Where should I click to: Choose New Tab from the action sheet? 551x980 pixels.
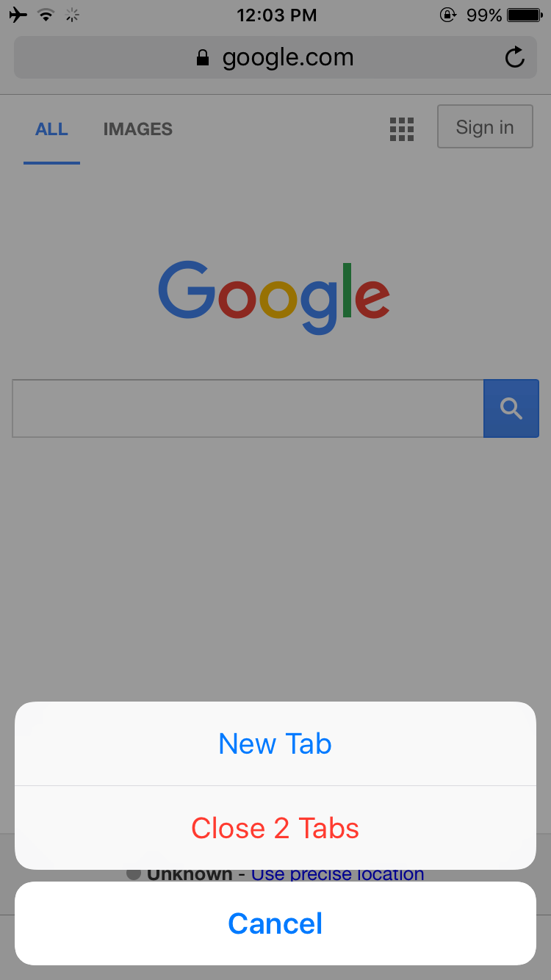pos(275,743)
